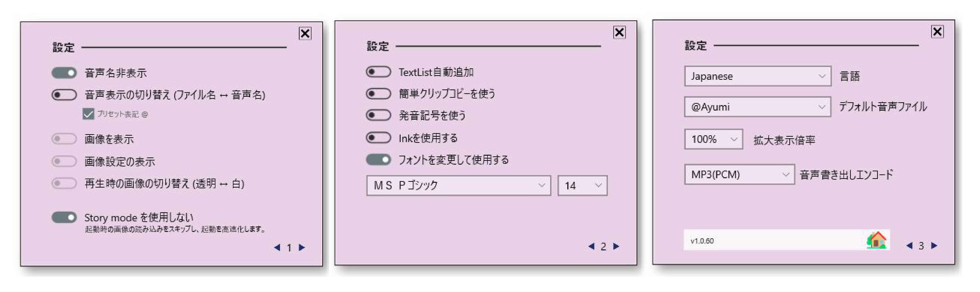This screenshot has height=292, width=980.
Task: Open the font size 14 dropdown
Action: click(x=582, y=185)
